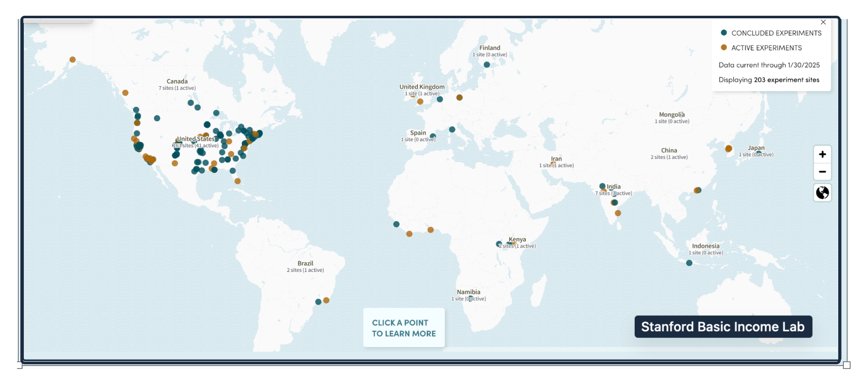Viewport: 868px width, 386px height.
Task: Close the legend panel with X
Action: pyautogui.click(x=823, y=22)
